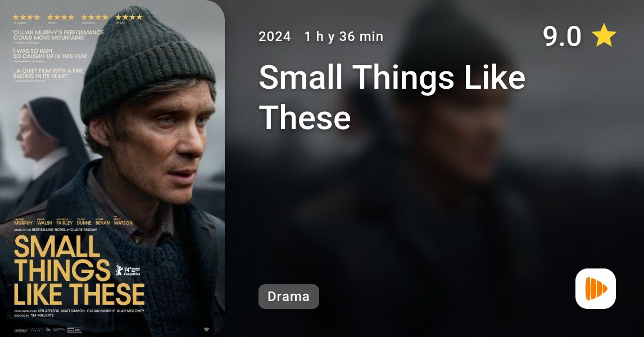Click the cast names row above poster title
This screenshot has height=337, width=644.
73,222
